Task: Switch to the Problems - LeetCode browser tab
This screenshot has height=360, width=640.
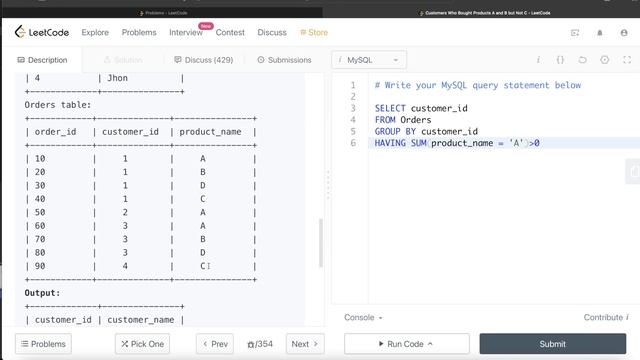Action: coord(163,13)
